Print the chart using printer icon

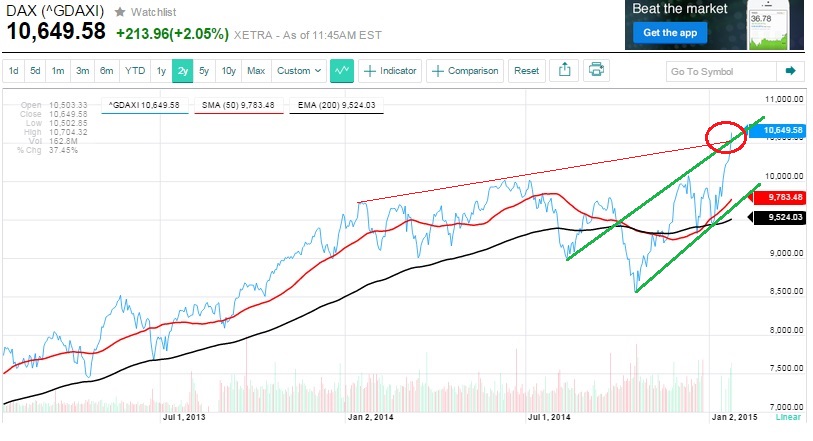click(x=596, y=71)
